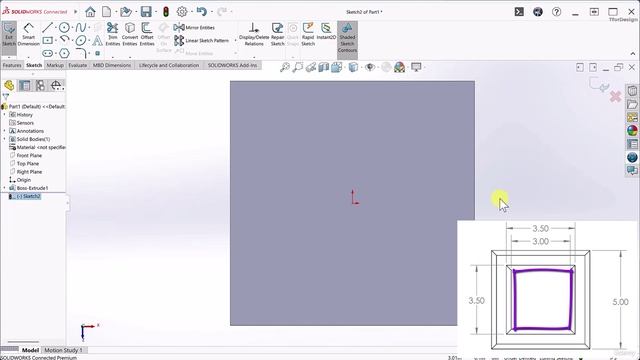Viewport: 640px width, 360px height.
Task: Toggle Hide/Show Items eye icon
Action: click(370, 67)
